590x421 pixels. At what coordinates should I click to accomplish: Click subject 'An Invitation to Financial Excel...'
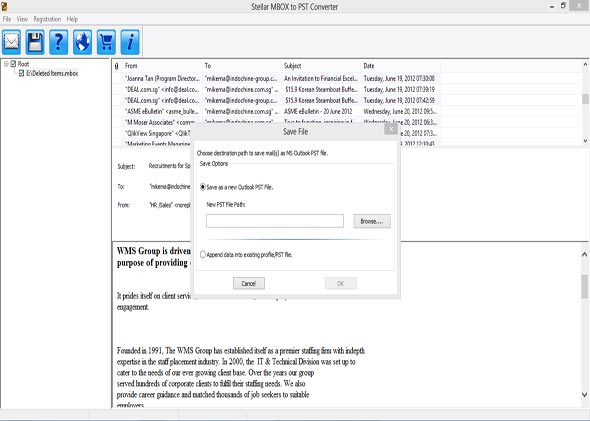click(320, 79)
